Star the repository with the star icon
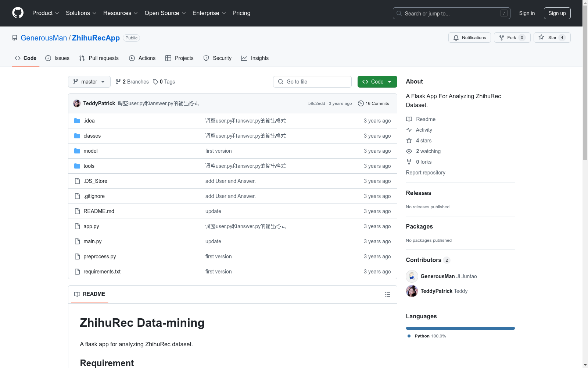The height and width of the screenshot is (368, 588). (541, 37)
